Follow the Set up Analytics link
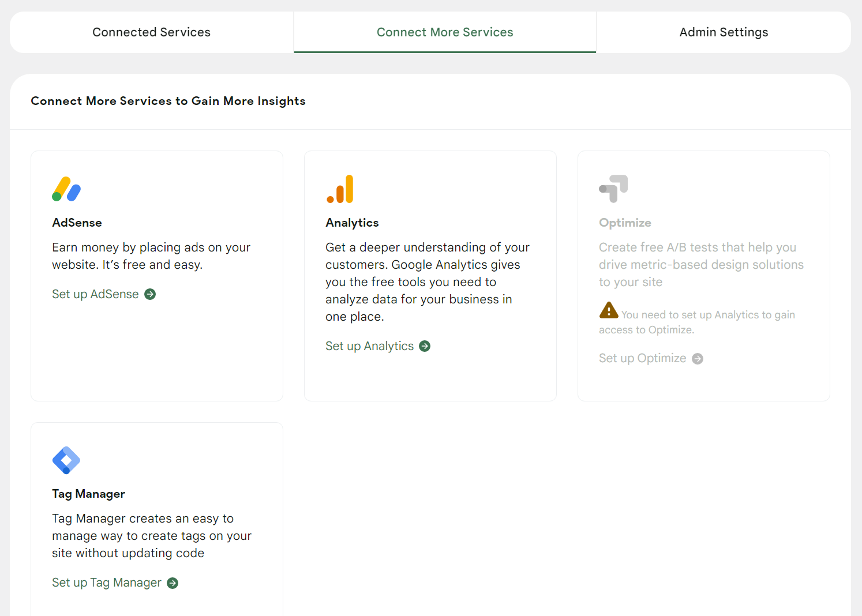Screen dimensions: 862x616 369,346
